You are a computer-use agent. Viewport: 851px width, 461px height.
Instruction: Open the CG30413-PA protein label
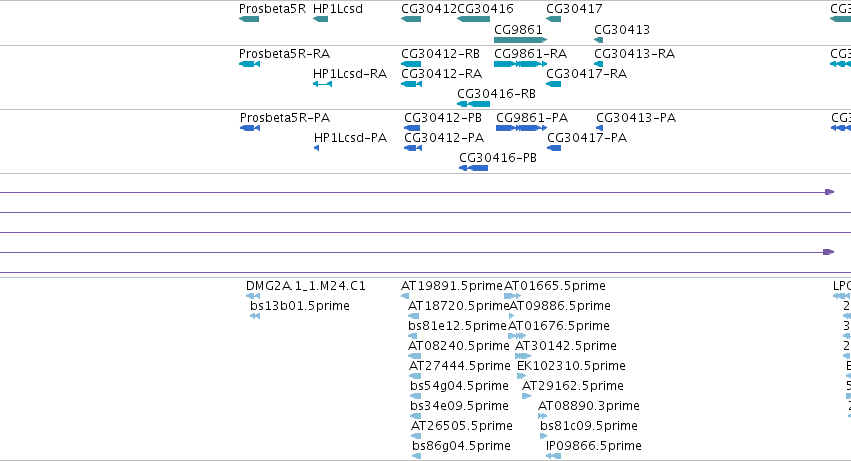coord(636,118)
